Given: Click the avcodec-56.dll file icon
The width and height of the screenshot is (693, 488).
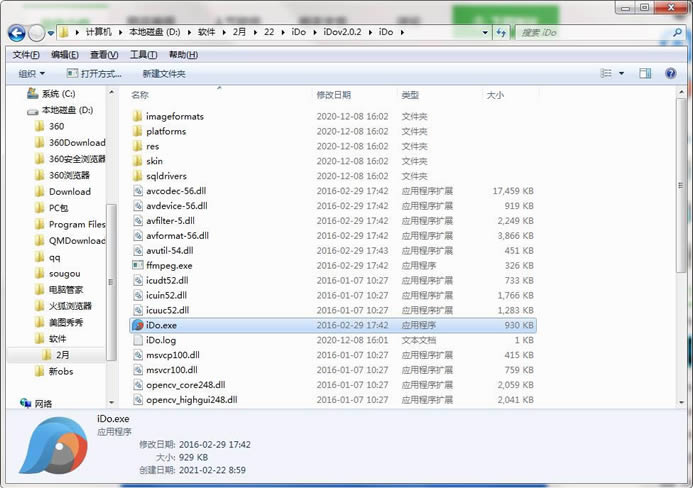Looking at the screenshot, I should (138, 191).
